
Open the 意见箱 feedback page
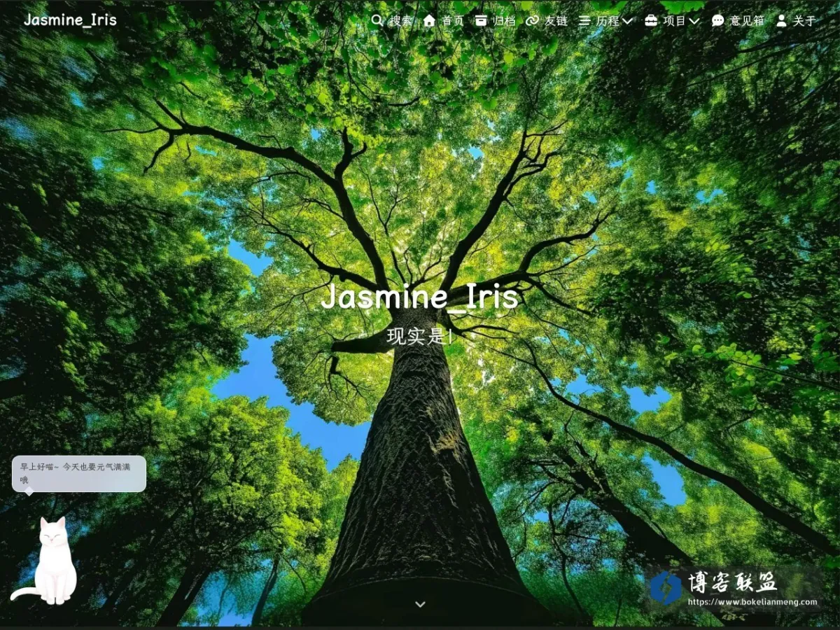[748, 20]
